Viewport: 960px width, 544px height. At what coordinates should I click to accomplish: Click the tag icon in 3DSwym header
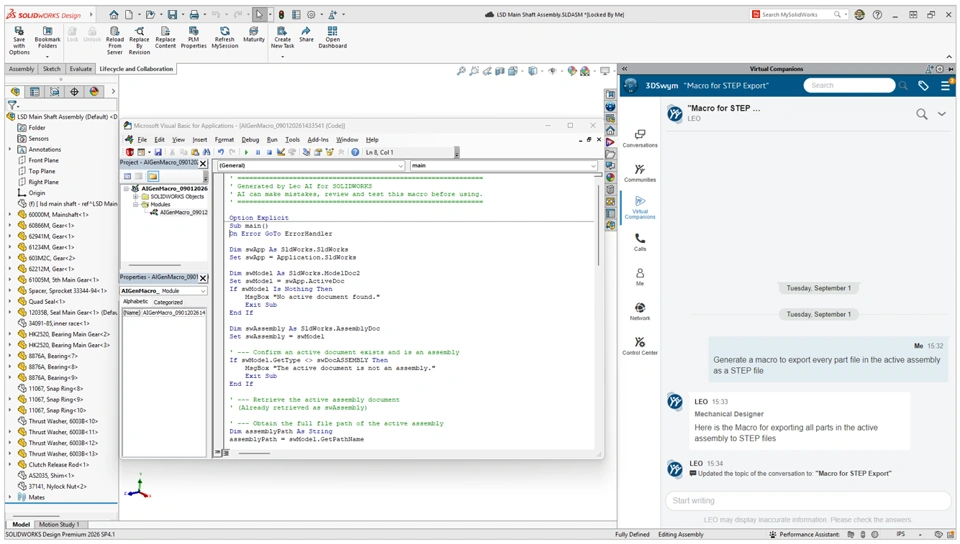(923, 86)
